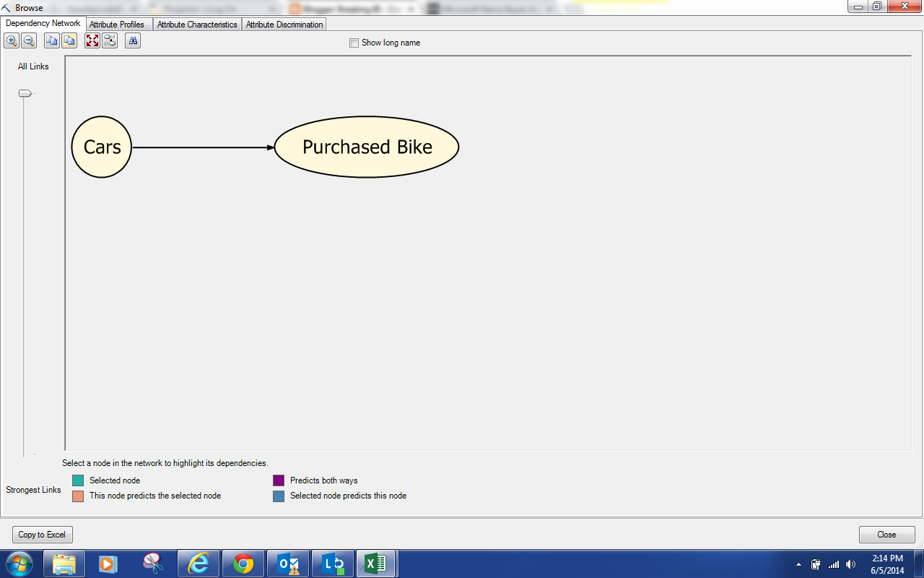924x578 pixels.
Task: Improve layout of the node diagram
Action: 110,40
